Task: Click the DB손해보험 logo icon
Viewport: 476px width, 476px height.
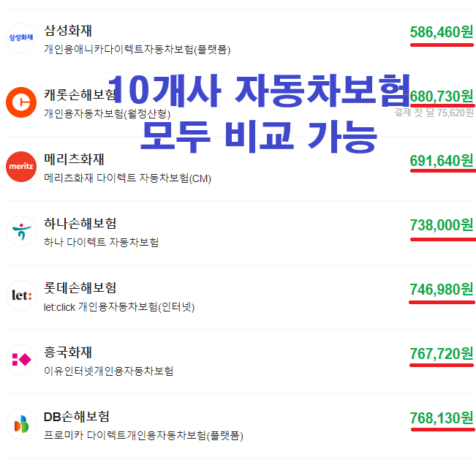Action: coord(21,424)
